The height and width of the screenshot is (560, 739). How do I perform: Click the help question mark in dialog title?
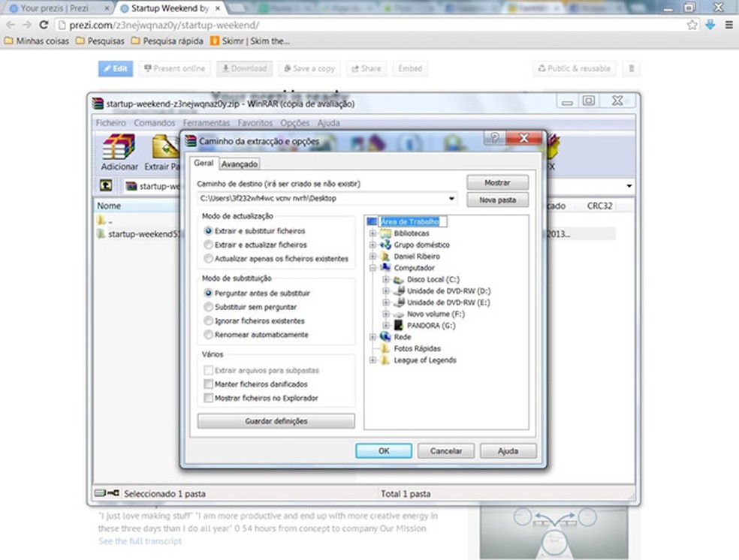(x=494, y=137)
